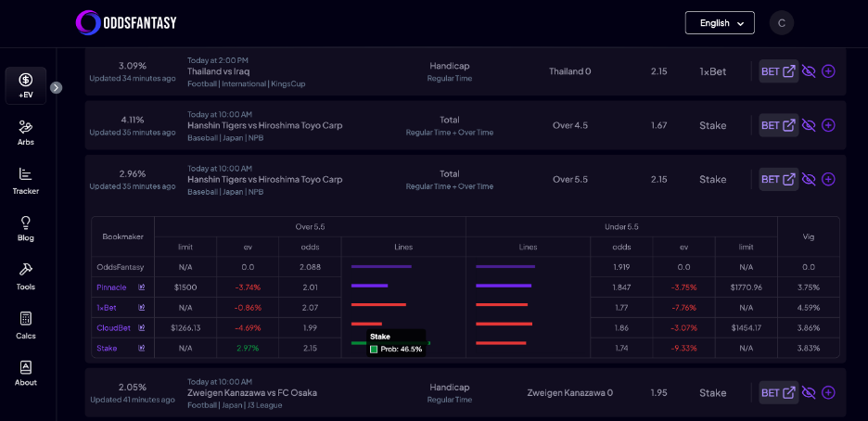Click BET button for Zweigen Kanazawa
Viewport: 868px width, 421px height.
(778, 392)
